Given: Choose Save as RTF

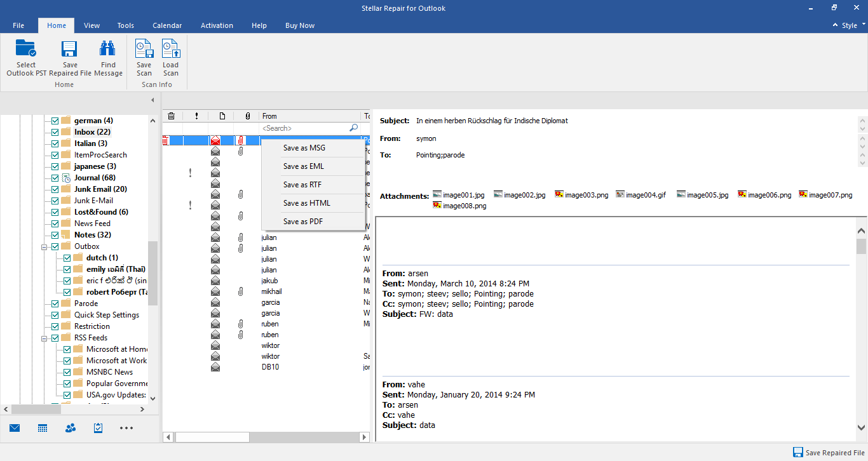Looking at the screenshot, I should (313, 185).
